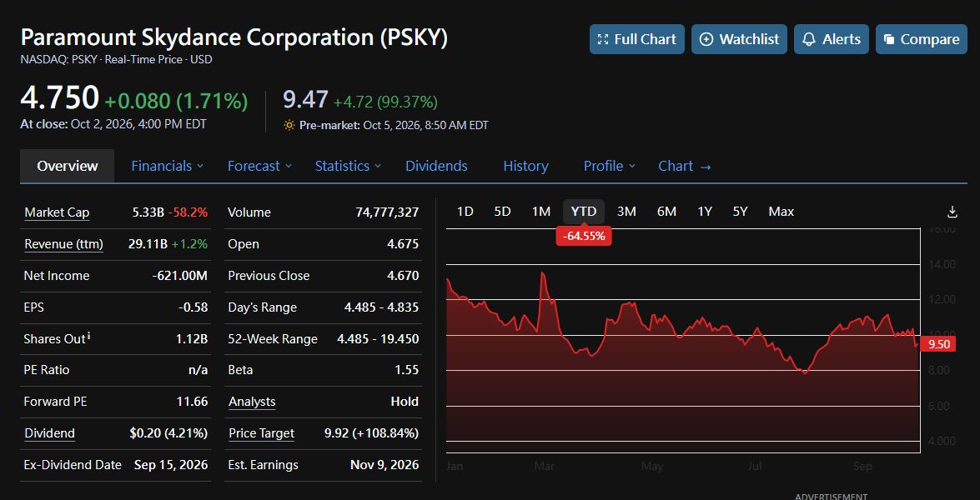Select the 1D chart range
The width and height of the screenshot is (980, 500).
(465, 212)
